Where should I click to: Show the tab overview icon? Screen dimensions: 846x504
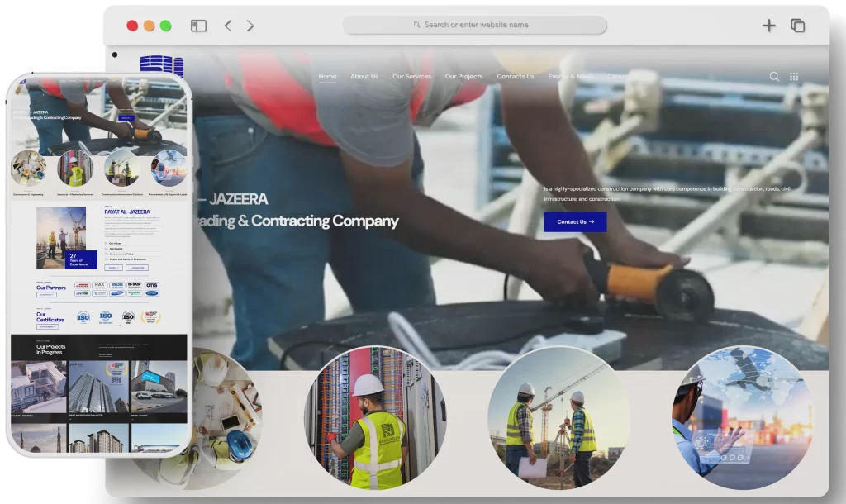(797, 26)
